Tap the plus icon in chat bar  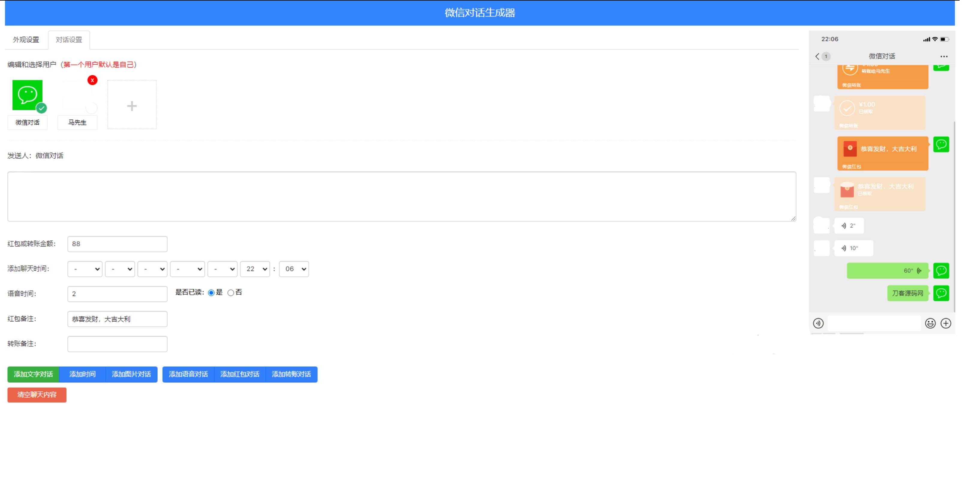[x=946, y=323]
